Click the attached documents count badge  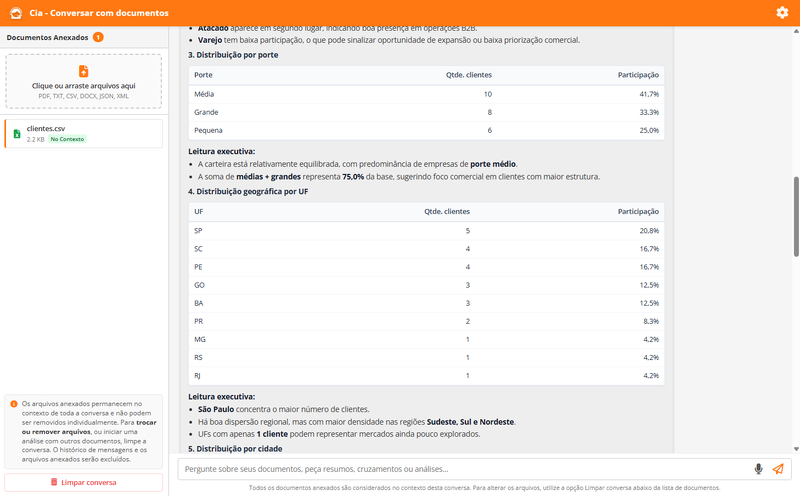click(98, 37)
